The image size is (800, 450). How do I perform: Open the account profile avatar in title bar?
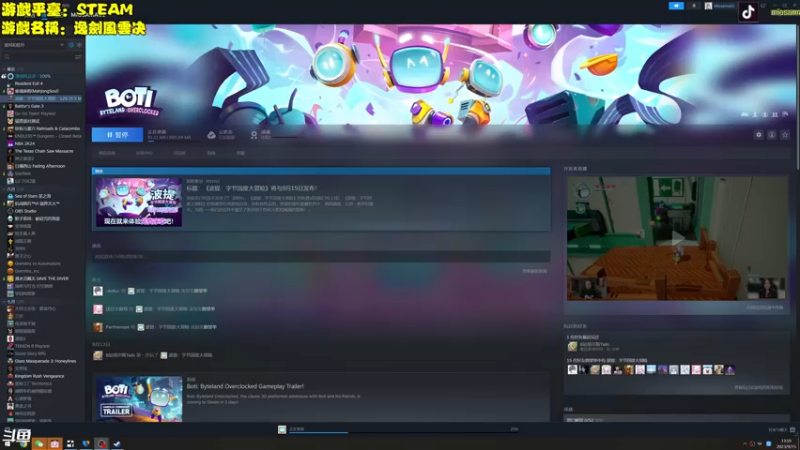click(708, 6)
